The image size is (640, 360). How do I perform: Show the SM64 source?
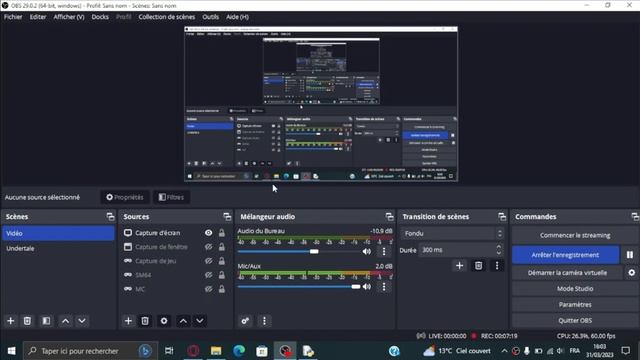tap(209, 275)
